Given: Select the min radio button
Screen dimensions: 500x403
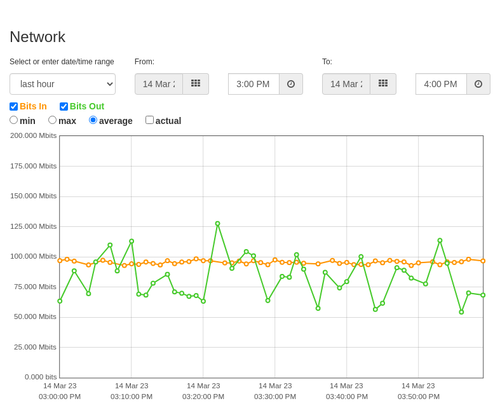Looking at the screenshot, I should pyautogui.click(x=14, y=120).
